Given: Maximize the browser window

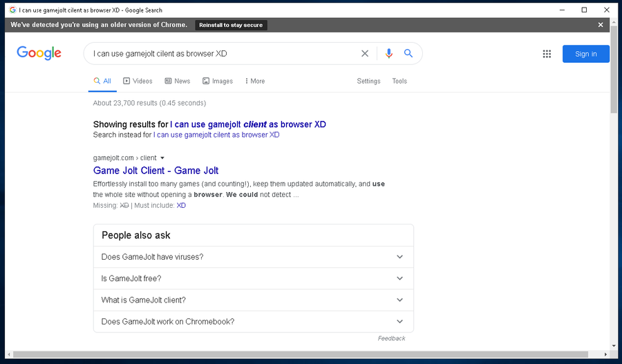Looking at the screenshot, I should coord(584,10).
